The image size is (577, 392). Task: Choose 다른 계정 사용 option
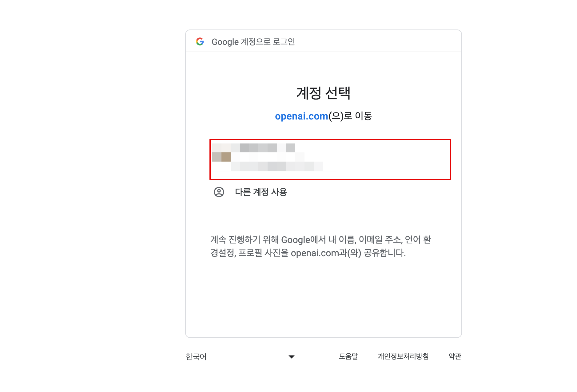coord(324,192)
